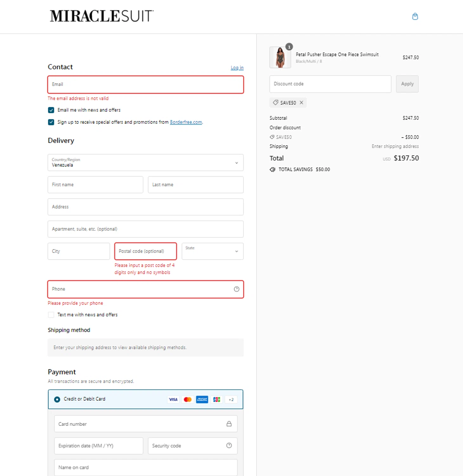
Task: Click the First name field
Action: [x=96, y=185]
